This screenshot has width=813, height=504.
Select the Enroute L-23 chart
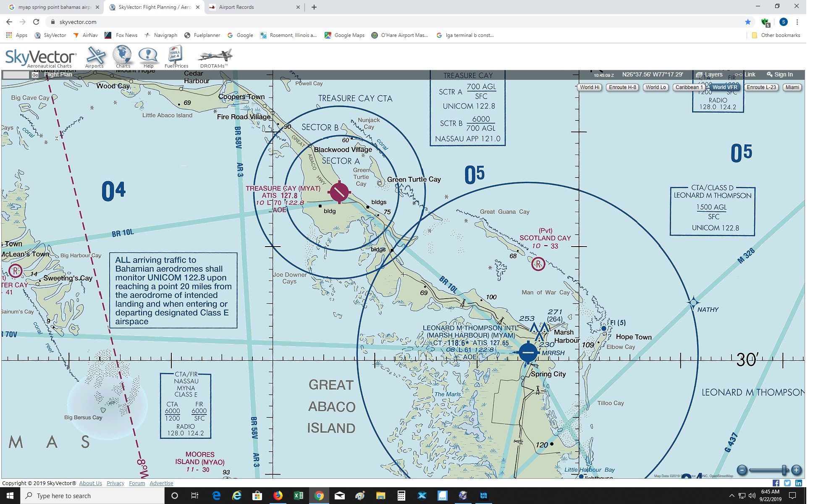pyautogui.click(x=761, y=87)
